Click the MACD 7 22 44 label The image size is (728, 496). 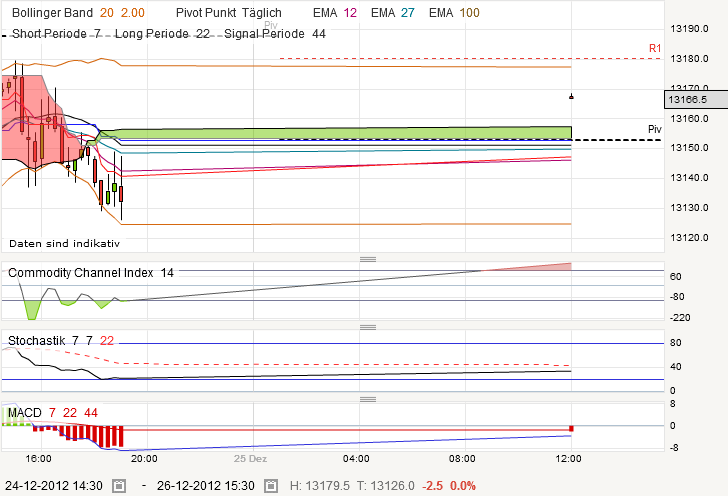53,413
